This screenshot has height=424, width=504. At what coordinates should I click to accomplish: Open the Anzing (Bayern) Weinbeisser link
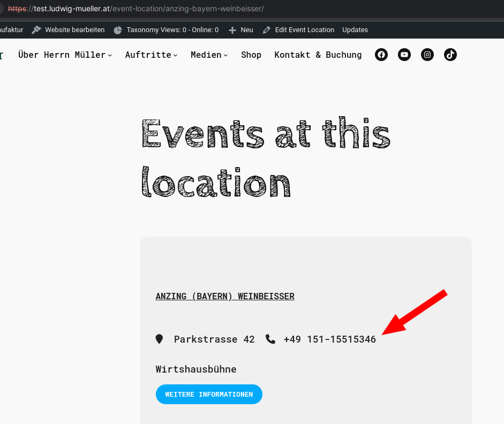225,296
